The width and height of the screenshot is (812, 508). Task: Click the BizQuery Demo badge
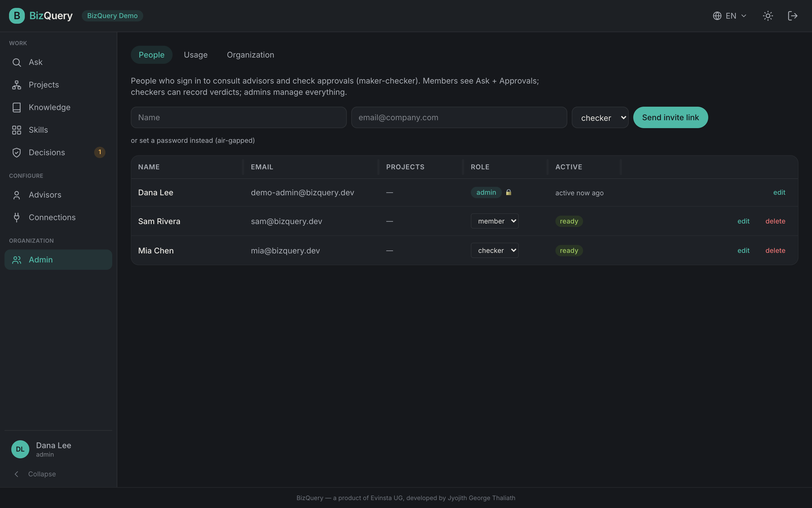[112, 16]
